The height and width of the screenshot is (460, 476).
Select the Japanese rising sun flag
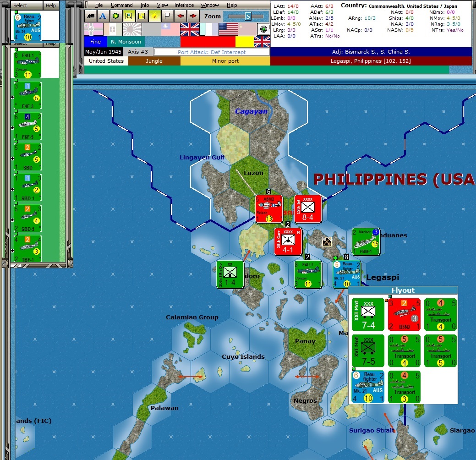[132, 29]
